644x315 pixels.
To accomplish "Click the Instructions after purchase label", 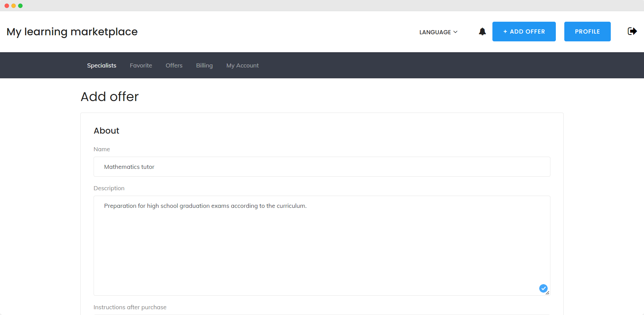I will coord(130,307).
